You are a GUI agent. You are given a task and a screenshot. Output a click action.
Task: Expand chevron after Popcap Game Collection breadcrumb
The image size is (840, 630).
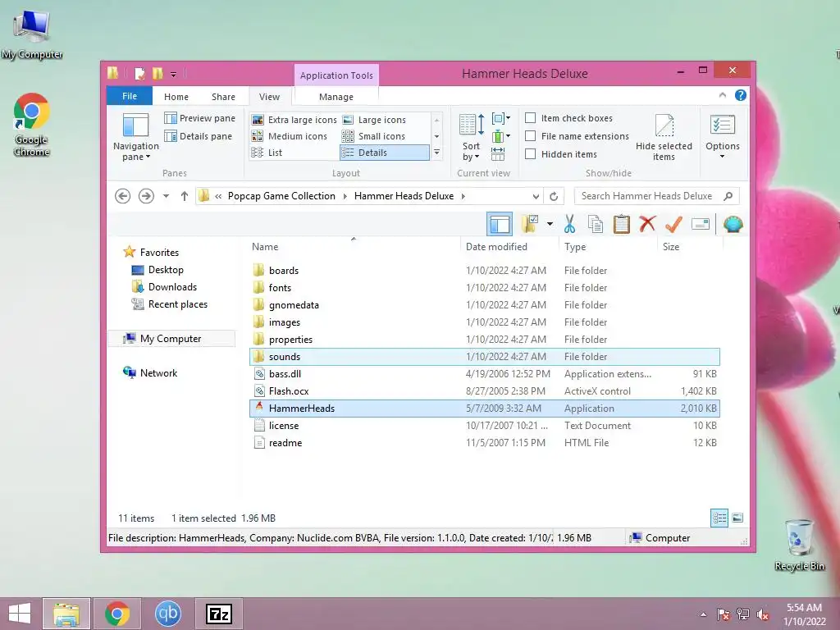(x=345, y=196)
